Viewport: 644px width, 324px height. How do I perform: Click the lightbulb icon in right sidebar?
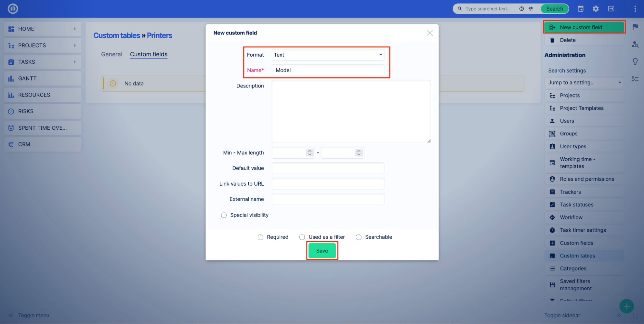pyautogui.click(x=635, y=61)
